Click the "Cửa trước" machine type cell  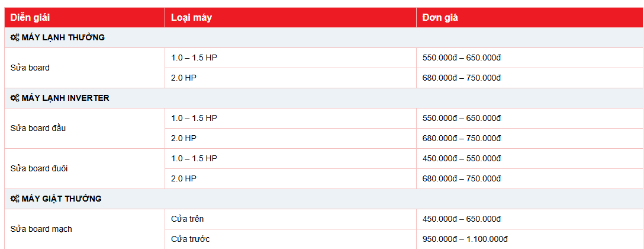[190, 239]
